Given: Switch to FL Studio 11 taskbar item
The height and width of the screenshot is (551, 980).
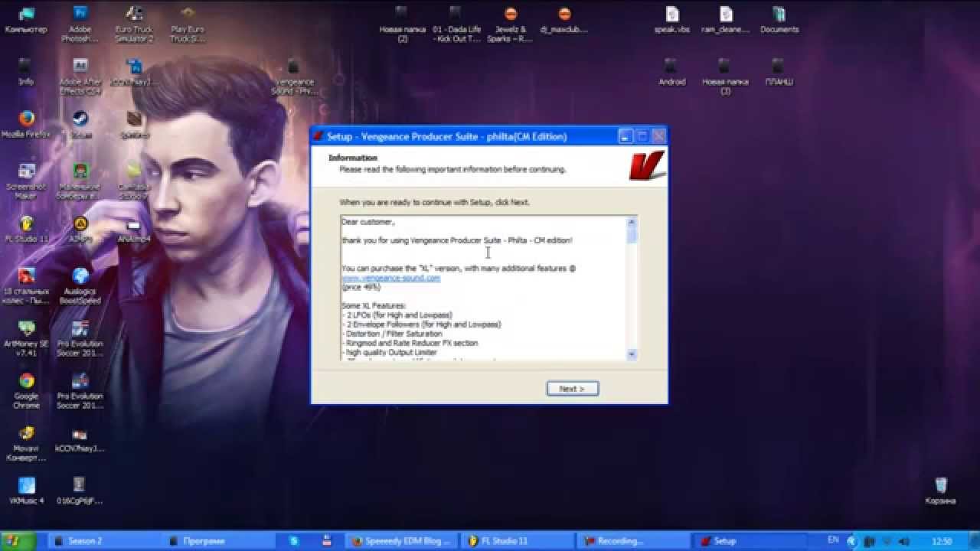Looking at the screenshot, I should point(518,540).
